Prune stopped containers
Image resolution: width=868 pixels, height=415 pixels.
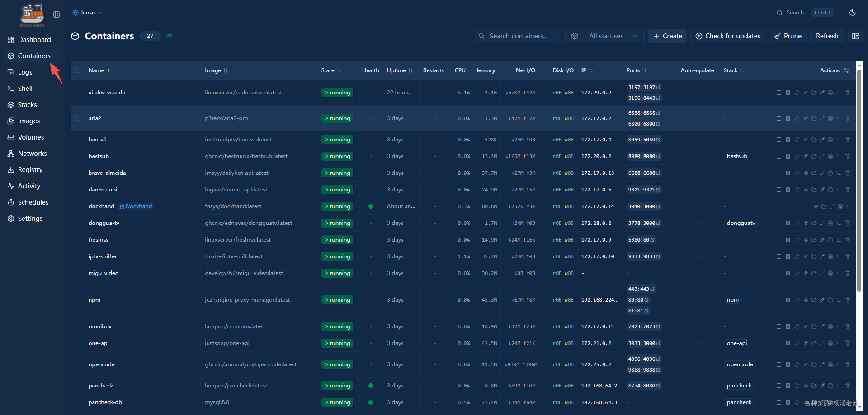[x=788, y=36]
